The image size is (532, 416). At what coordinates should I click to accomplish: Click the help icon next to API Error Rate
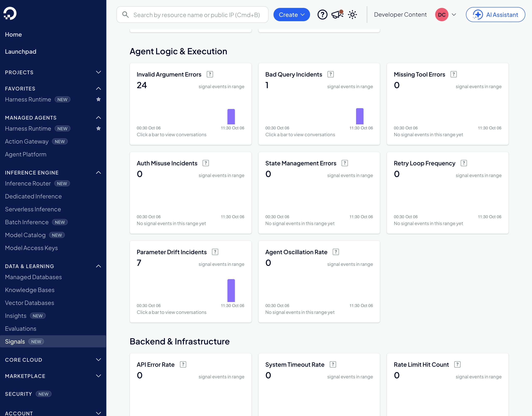pos(183,365)
